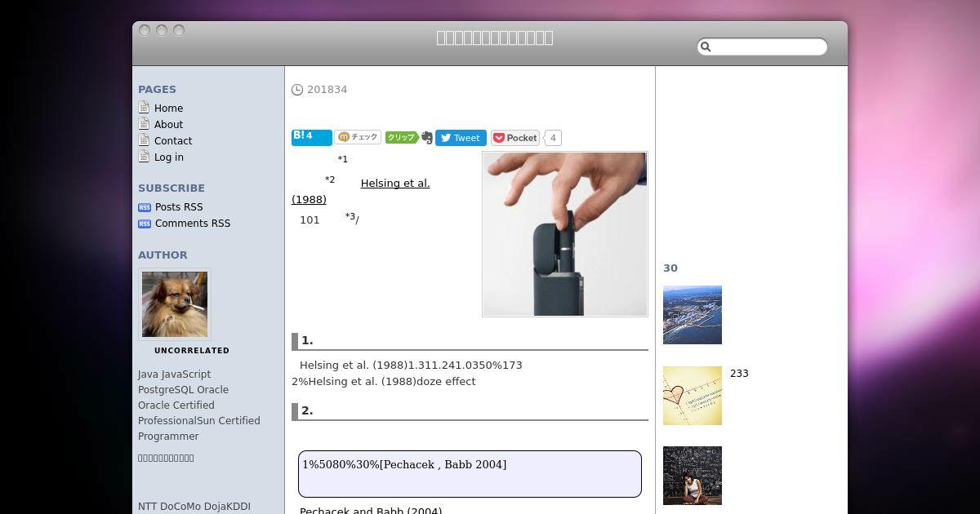Click the post date 201834
The height and width of the screenshot is (514, 980).
click(x=327, y=90)
